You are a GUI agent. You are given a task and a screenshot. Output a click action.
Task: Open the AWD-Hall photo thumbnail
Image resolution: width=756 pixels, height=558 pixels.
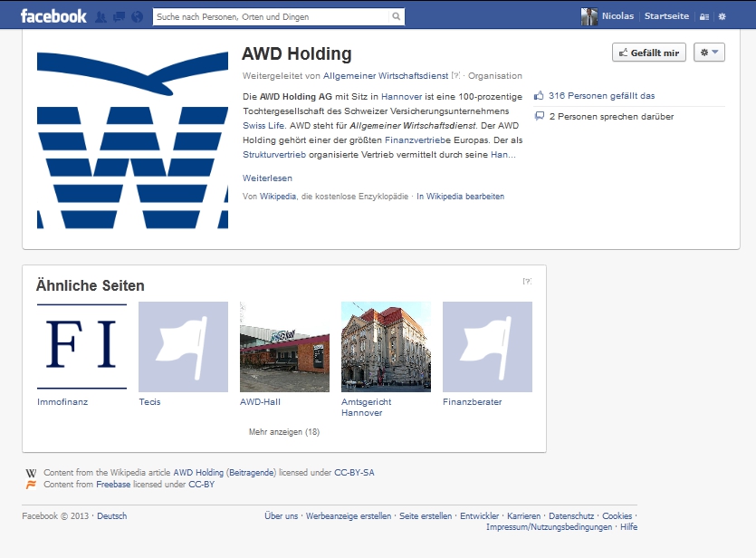pos(284,347)
